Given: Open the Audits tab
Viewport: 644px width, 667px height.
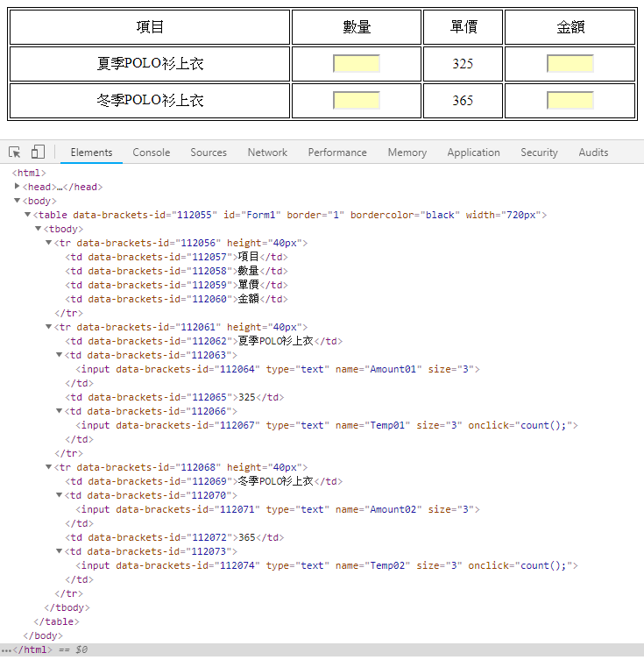Looking at the screenshot, I should (593, 153).
